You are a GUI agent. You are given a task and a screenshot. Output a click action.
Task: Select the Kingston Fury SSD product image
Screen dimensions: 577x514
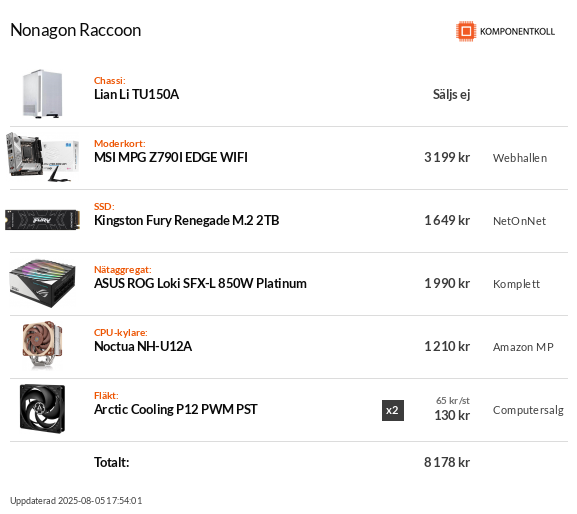[x=42, y=220]
